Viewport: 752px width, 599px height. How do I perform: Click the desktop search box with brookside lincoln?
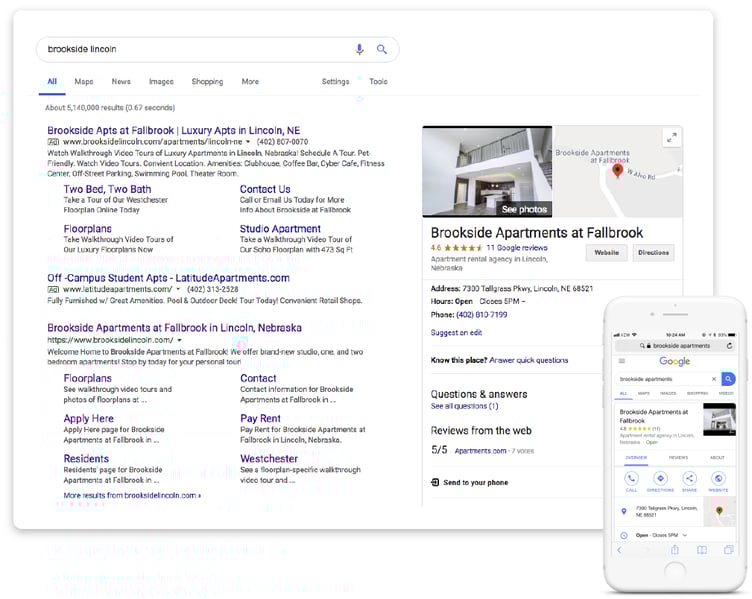click(217, 49)
